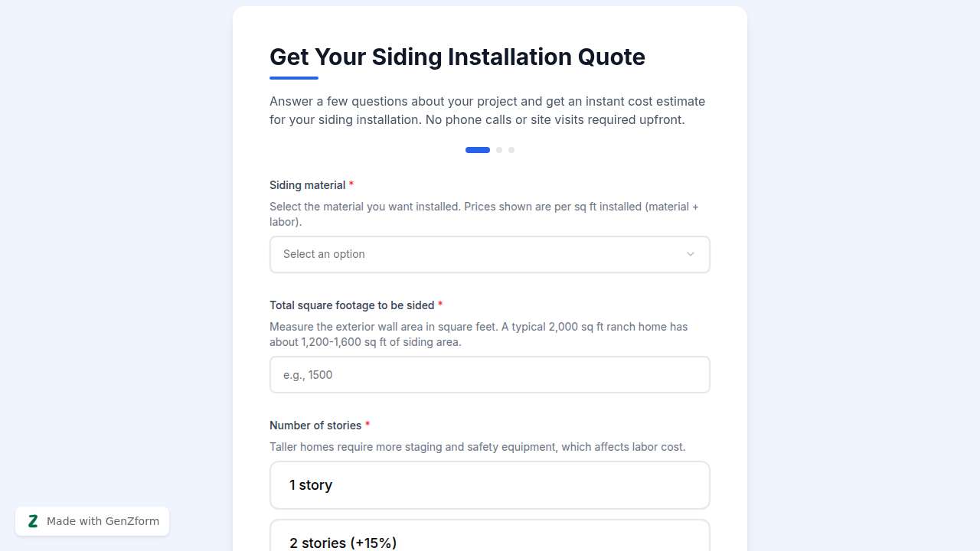Click the dropdown chevron arrow on Siding material
Screen dimensions: 980x551
point(691,254)
